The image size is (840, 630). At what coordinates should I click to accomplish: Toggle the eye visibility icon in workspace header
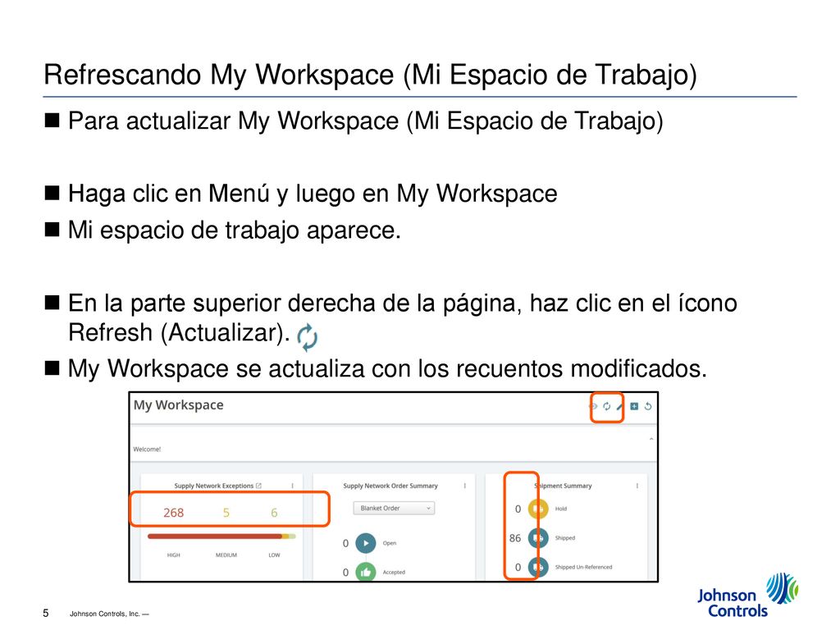[x=594, y=407]
